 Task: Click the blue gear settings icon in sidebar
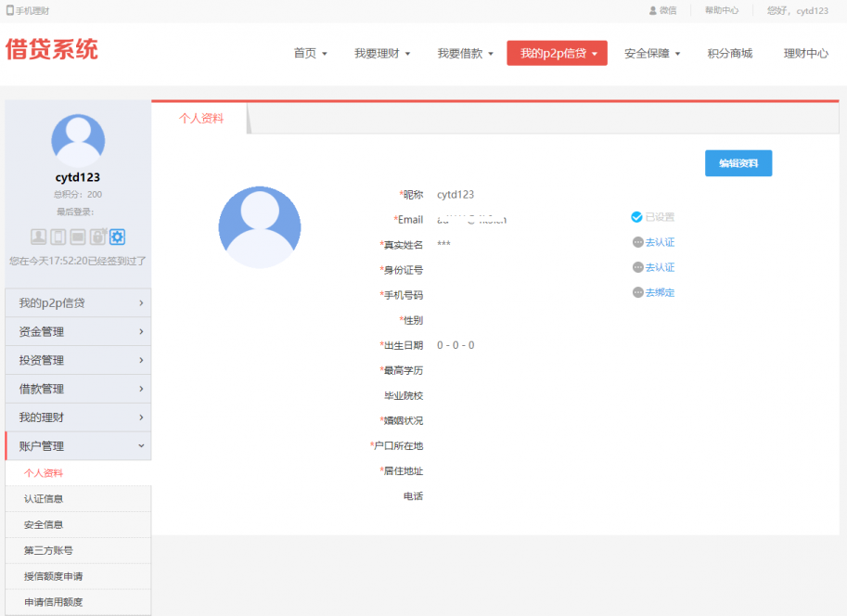tap(118, 237)
